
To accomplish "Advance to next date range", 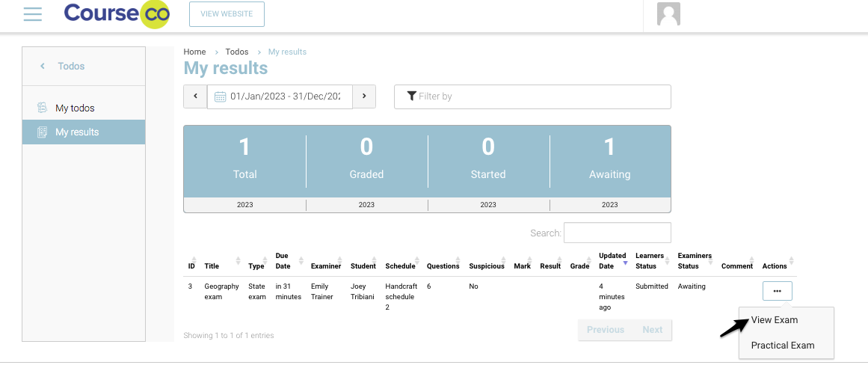I will 364,96.
